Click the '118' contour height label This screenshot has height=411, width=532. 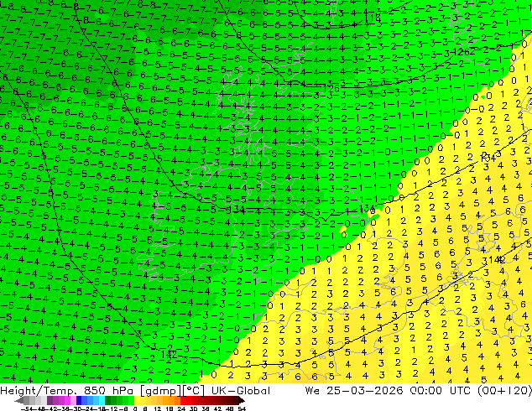(373, 18)
